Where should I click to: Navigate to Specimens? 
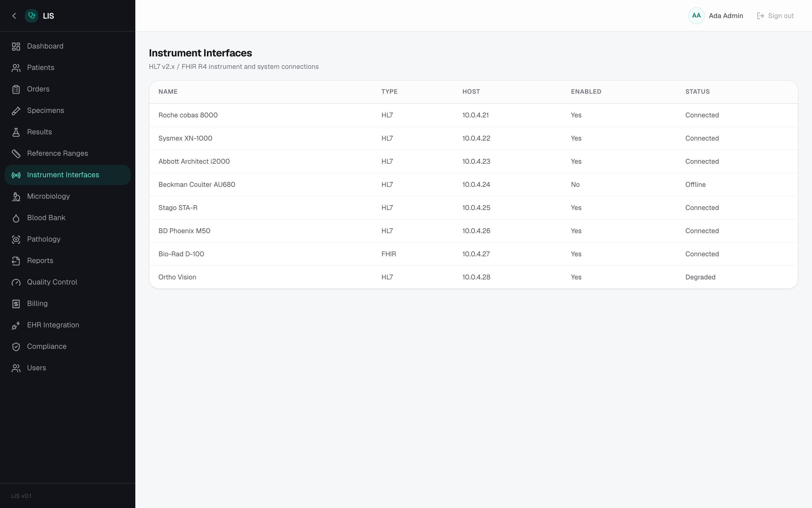pos(67,111)
